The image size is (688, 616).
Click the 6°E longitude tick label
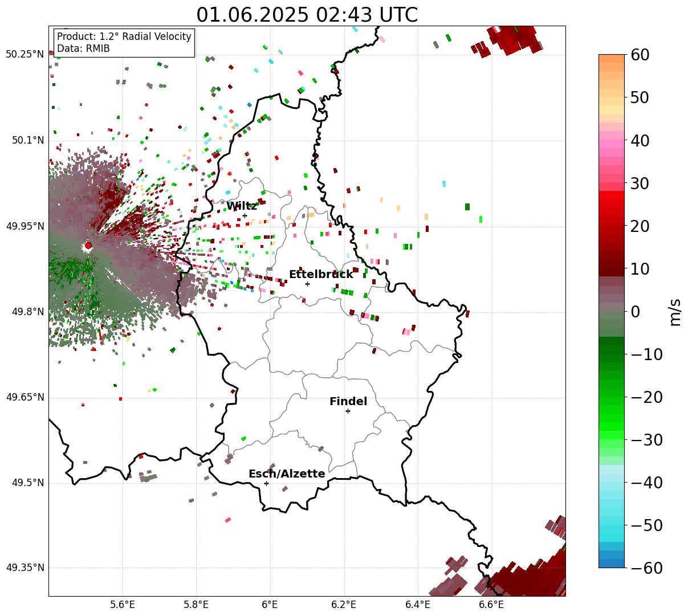pos(270,605)
